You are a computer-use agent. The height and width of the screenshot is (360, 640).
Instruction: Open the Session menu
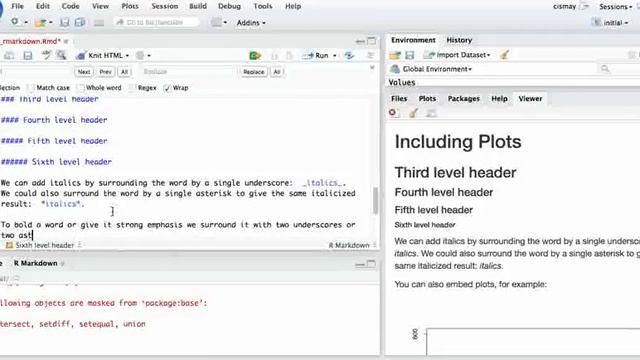point(164,7)
